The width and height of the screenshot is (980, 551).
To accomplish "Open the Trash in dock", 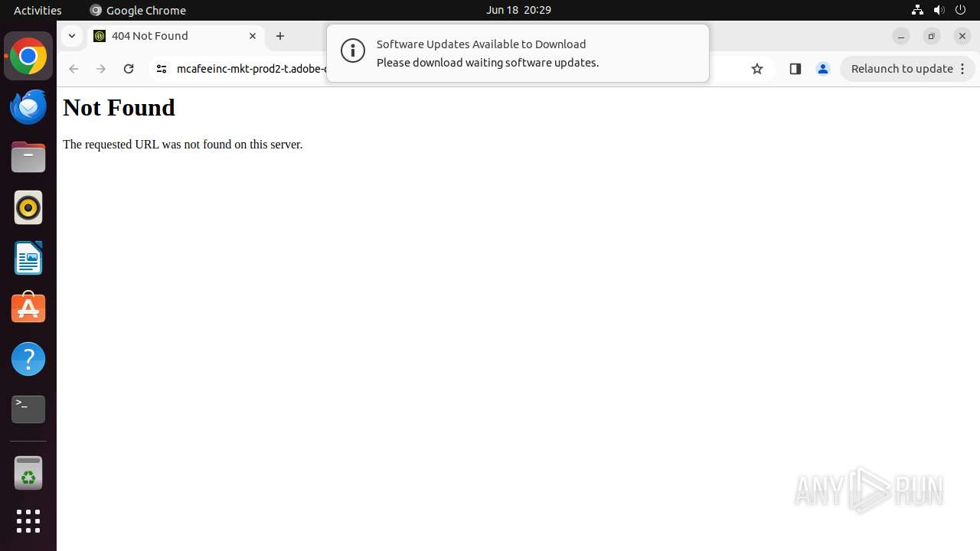I will [x=28, y=473].
